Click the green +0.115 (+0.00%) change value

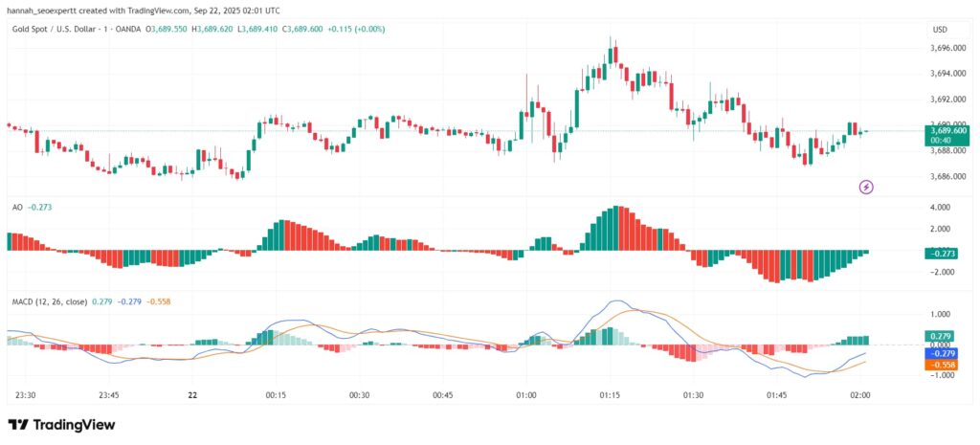pos(355,30)
